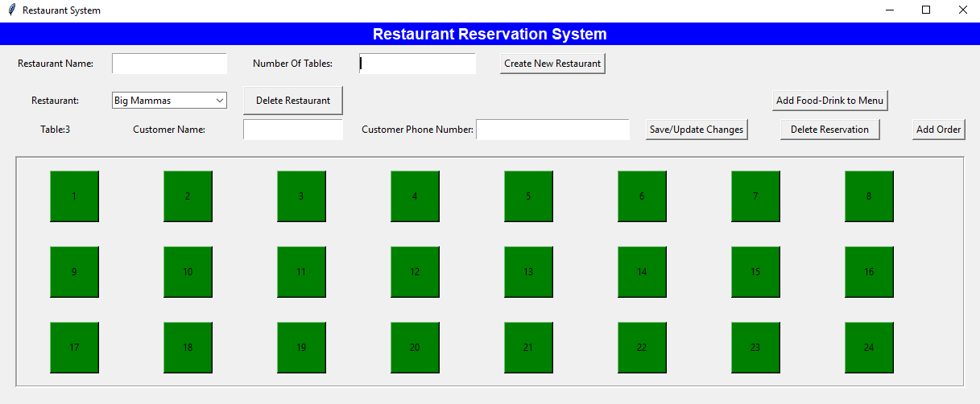The image size is (980, 404).
Task: Choose green table button 14
Action: click(x=642, y=271)
